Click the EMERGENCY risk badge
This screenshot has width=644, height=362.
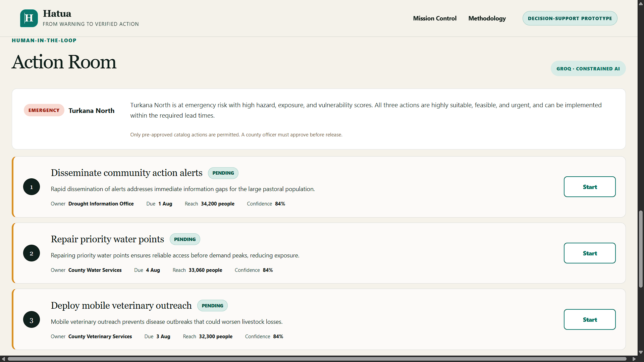pos(44,110)
